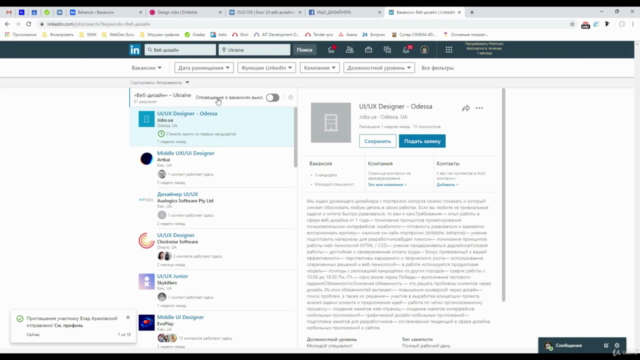Open the Jobs briefcase icon
The height and width of the screenshot is (360, 640).
pyautogui.click(x=369, y=50)
